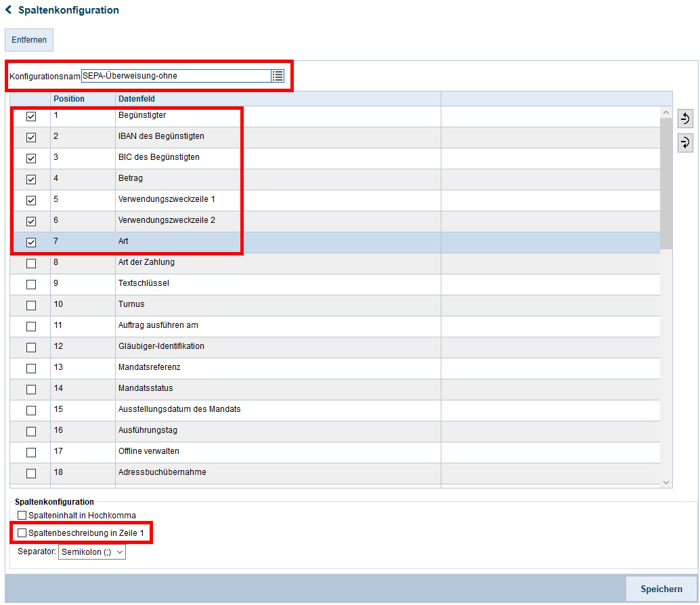Move selected field down arrow icon
The image size is (700, 605).
tap(685, 143)
